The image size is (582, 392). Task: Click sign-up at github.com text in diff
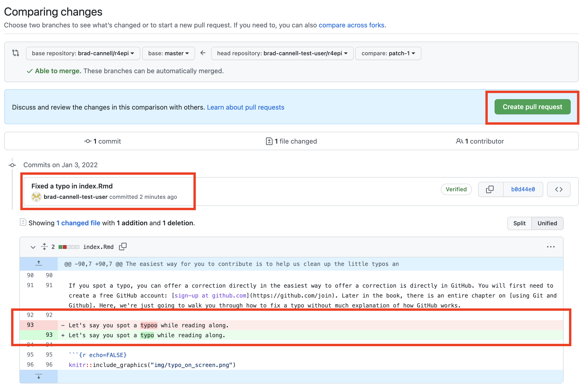point(210,295)
